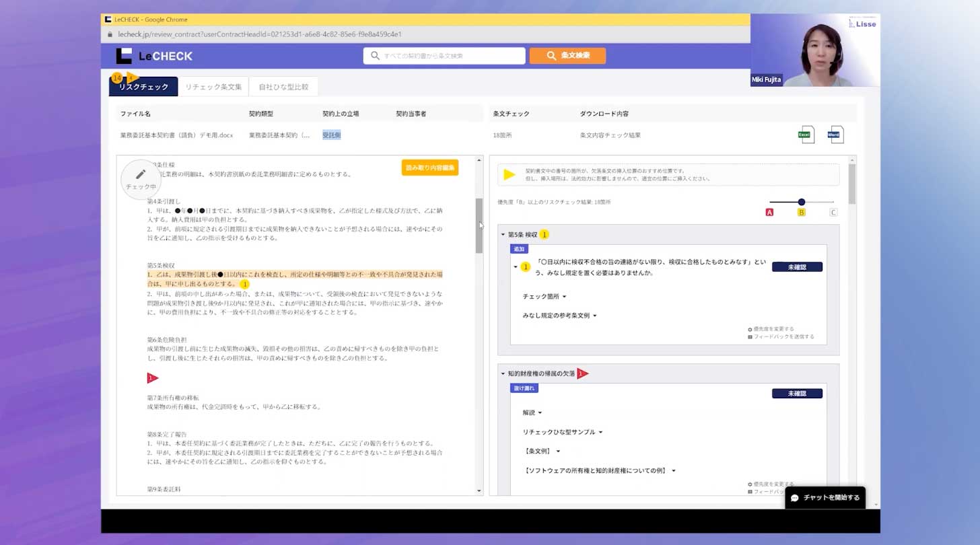
Task: Expand the チェック箇所 dropdown
Action: click(x=545, y=297)
